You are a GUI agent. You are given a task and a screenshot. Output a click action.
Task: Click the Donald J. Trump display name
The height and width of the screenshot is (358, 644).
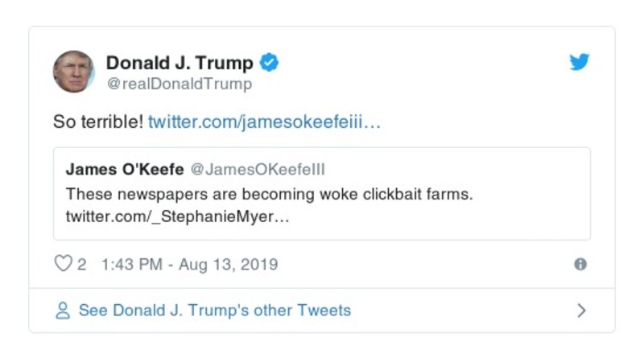click(180, 63)
